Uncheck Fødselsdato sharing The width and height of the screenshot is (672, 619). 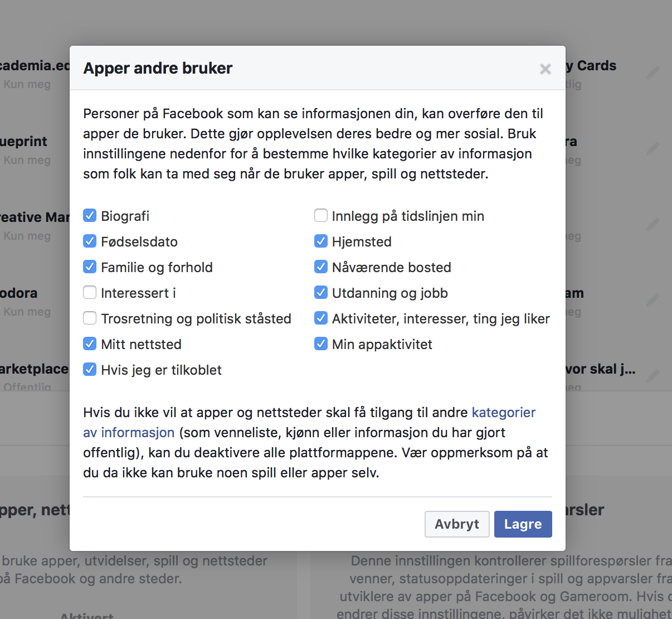pos(90,241)
